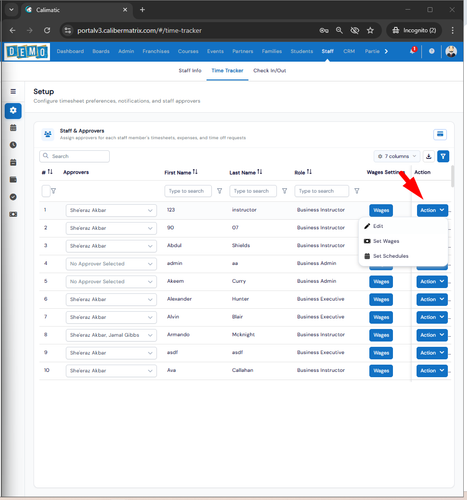Select the Time Tracker tab
This screenshot has width=467, height=500.
tap(227, 70)
